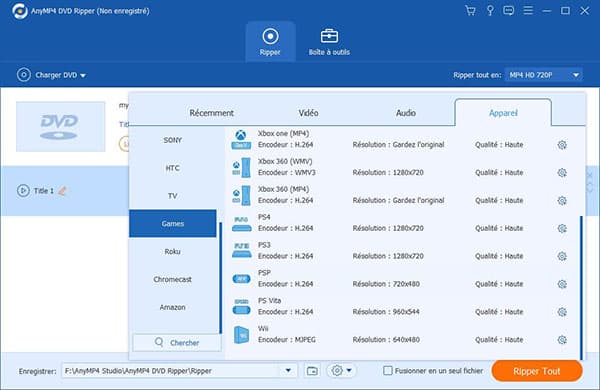Open the hamburger menu icon
The height and width of the screenshot is (390, 600).
[528, 11]
